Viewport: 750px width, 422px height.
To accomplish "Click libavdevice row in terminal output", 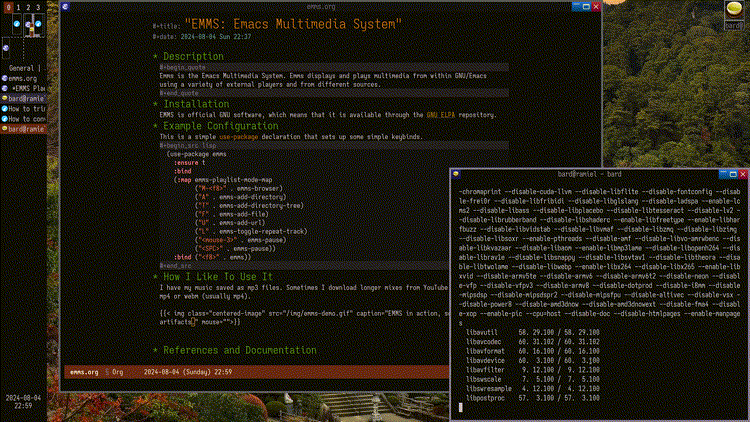I will 532,360.
